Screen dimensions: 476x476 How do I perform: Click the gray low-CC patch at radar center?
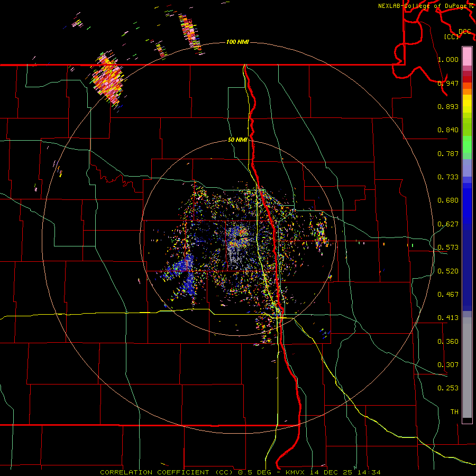(235, 256)
